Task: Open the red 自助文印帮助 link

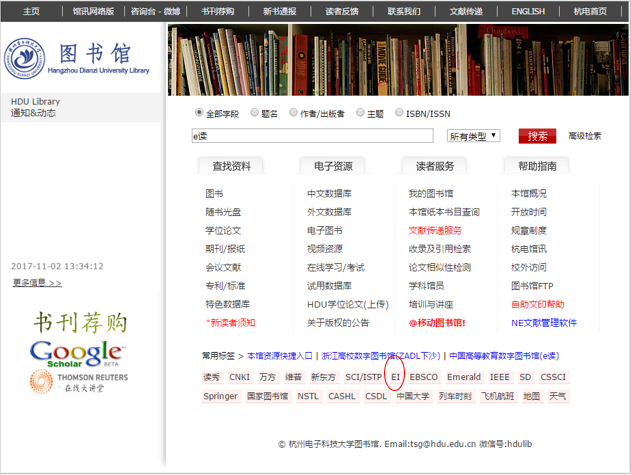Action: coord(537,304)
